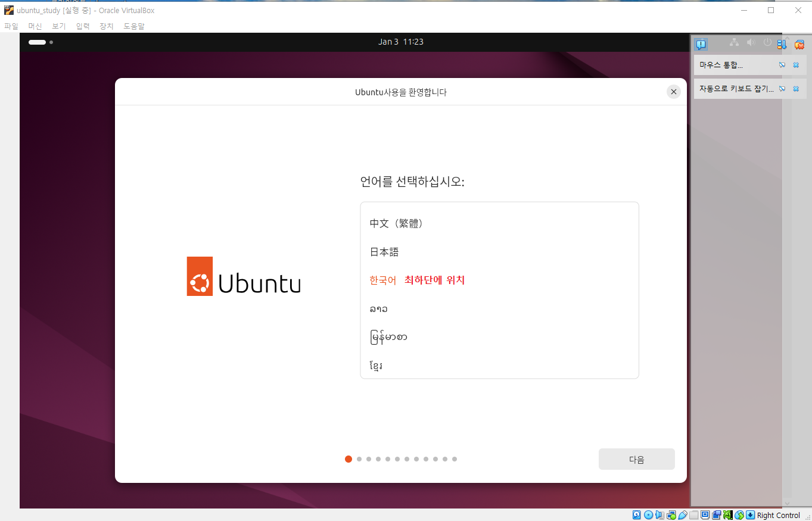
Task: Select the Burmese language မြန်မာစာ
Action: coord(499,338)
